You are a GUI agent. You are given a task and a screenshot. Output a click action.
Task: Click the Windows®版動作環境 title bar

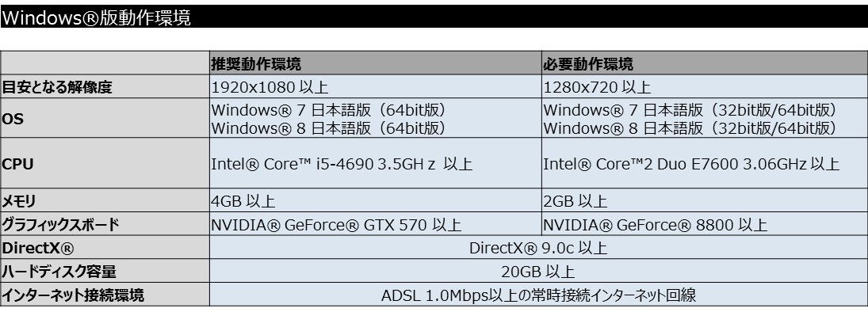point(434,17)
